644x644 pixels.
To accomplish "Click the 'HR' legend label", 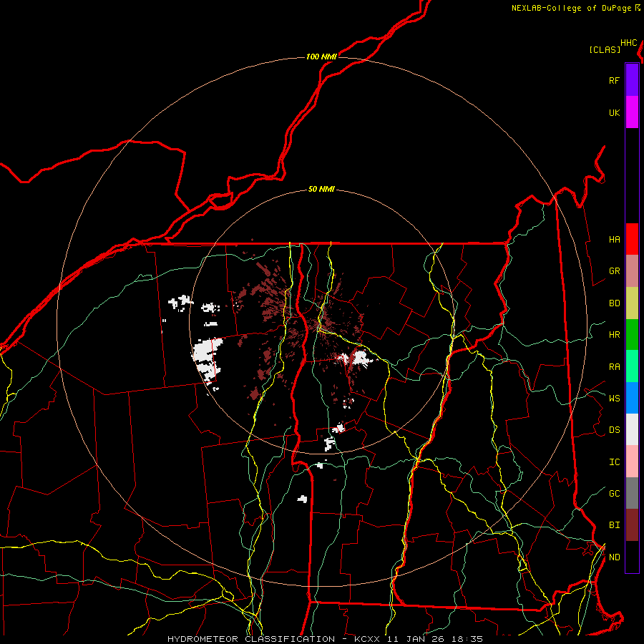I will [x=614, y=335].
